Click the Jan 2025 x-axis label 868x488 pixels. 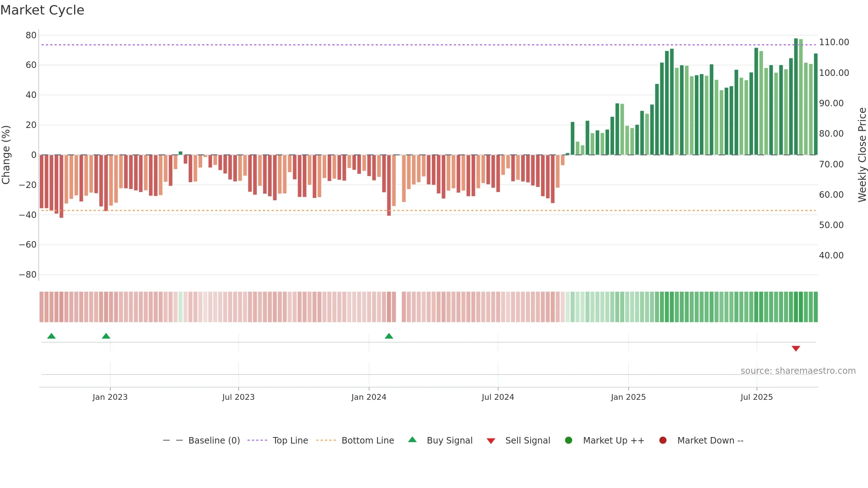[x=628, y=397]
